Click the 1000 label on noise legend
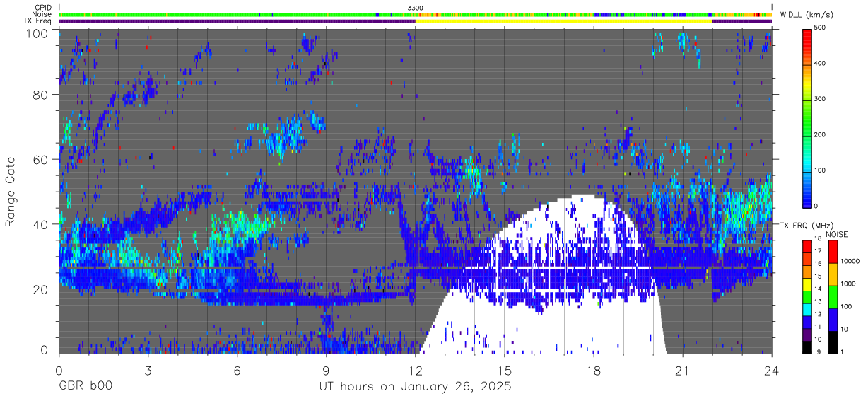The image size is (868, 401). pyautogui.click(x=847, y=284)
